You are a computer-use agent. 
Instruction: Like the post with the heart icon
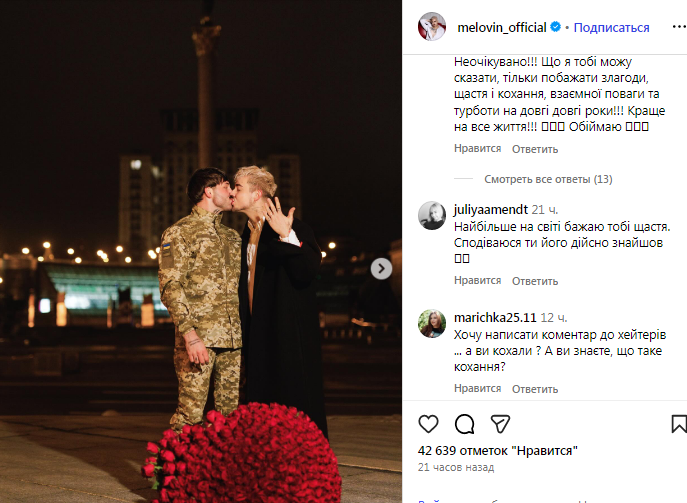click(428, 424)
